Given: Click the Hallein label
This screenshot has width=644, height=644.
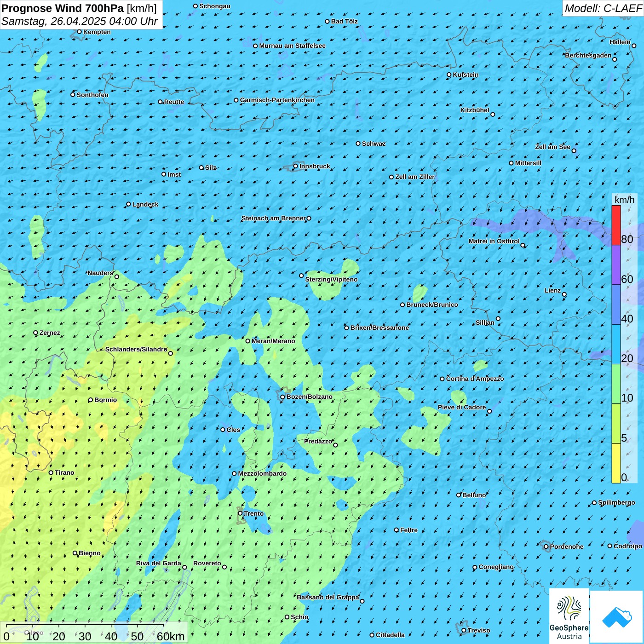Looking at the screenshot, I should [x=620, y=42].
